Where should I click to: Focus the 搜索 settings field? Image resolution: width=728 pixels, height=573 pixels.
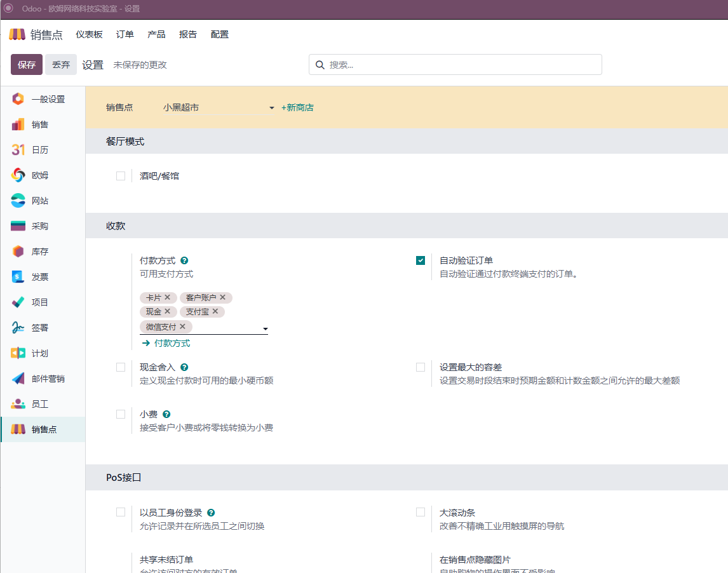(x=455, y=65)
